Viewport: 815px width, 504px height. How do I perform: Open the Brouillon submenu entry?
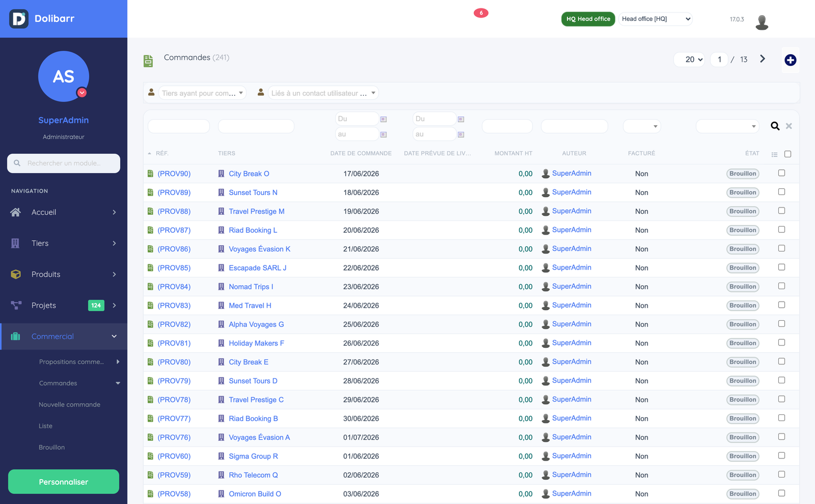52,447
